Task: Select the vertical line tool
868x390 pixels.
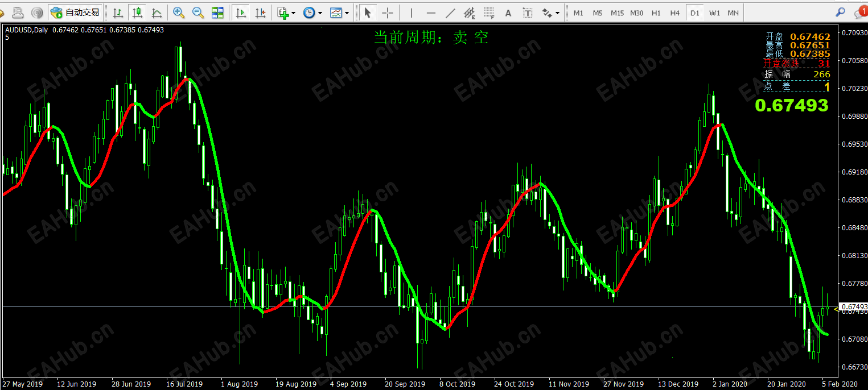Action: click(411, 12)
